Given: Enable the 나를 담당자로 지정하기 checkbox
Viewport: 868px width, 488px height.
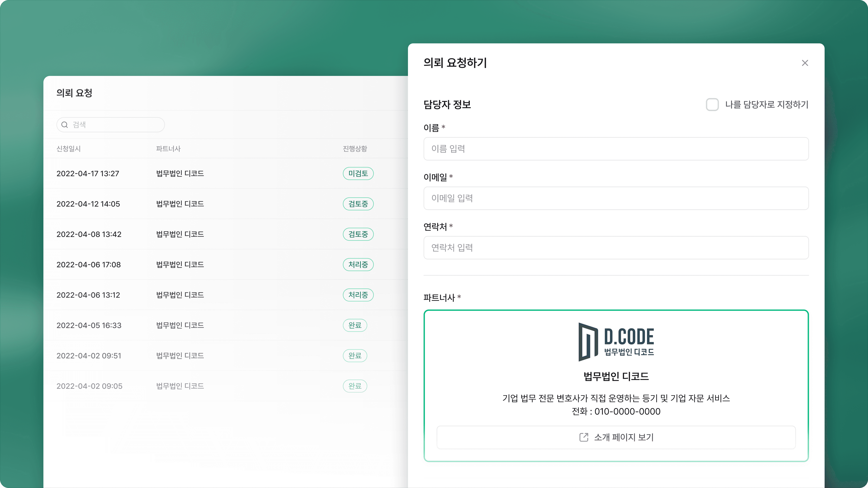Looking at the screenshot, I should pos(712,105).
